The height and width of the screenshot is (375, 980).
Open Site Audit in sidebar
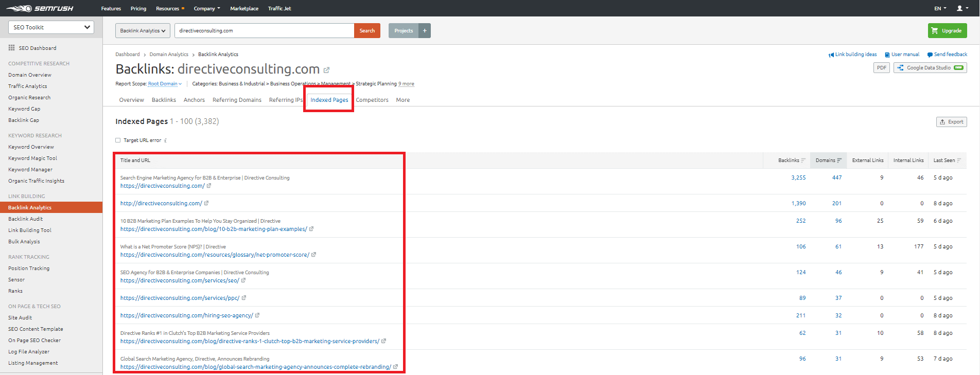coord(20,318)
